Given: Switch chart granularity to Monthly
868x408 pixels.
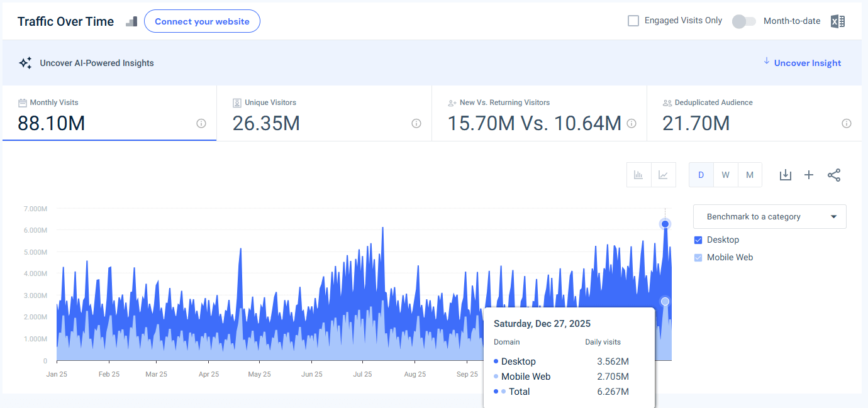Looking at the screenshot, I should (x=750, y=175).
